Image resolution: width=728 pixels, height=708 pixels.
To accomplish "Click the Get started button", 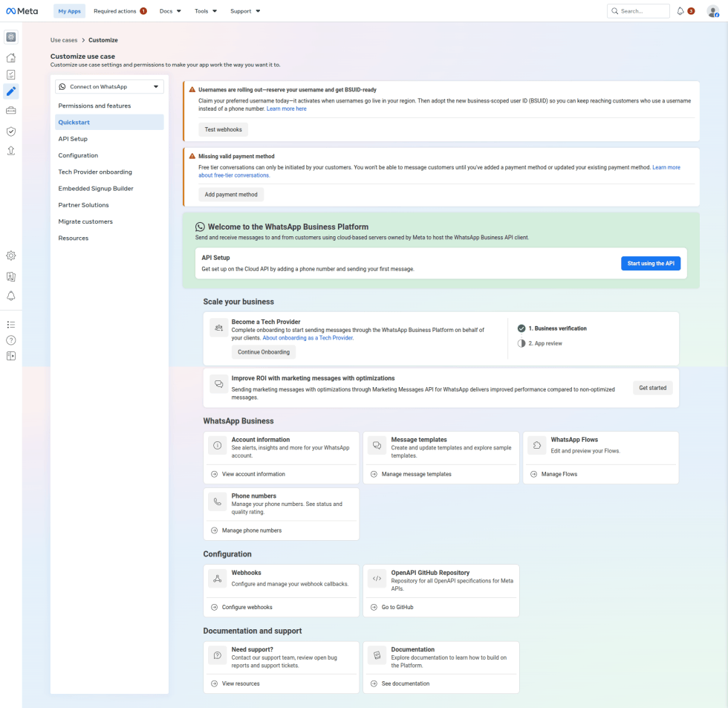I will point(652,388).
